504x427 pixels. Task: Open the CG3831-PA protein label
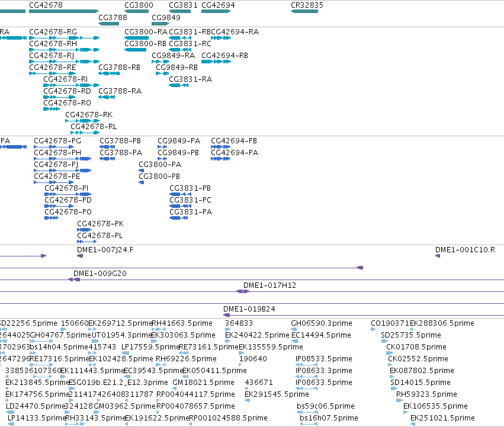point(191,212)
